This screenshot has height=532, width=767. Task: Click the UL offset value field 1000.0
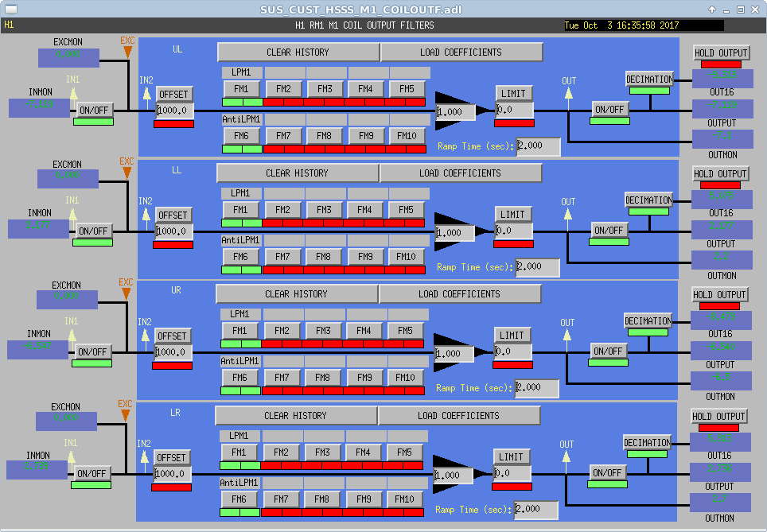pyautogui.click(x=174, y=111)
